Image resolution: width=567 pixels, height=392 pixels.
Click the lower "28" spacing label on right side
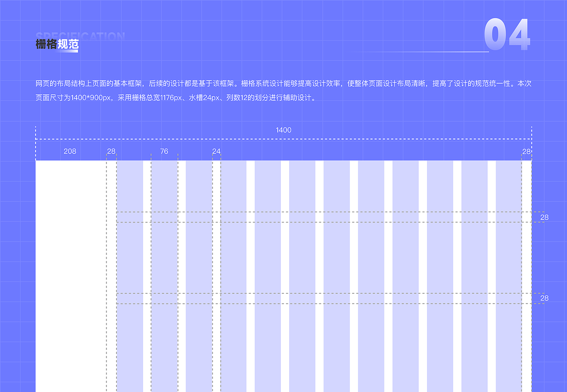[544, 299]
